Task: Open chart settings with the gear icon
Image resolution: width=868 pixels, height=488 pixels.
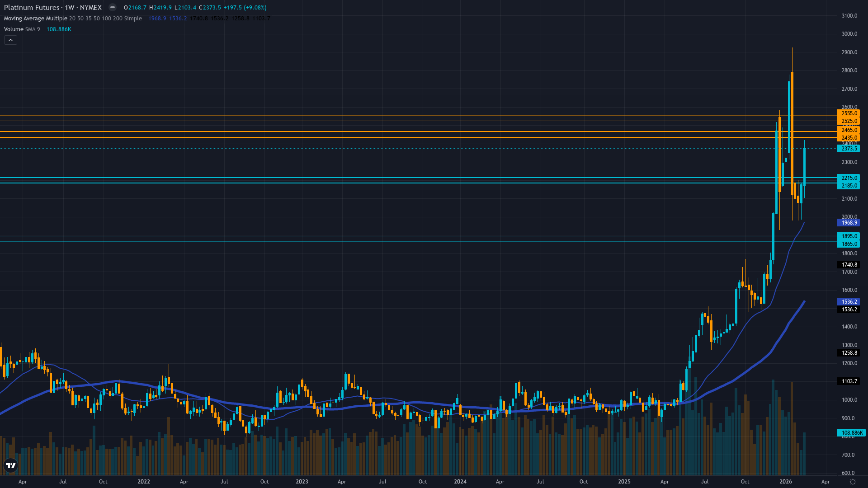Action: 853,482
